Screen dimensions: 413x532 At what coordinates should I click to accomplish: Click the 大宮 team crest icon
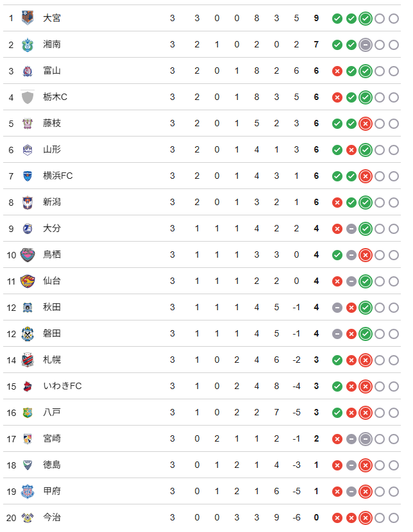coord(28,18)
